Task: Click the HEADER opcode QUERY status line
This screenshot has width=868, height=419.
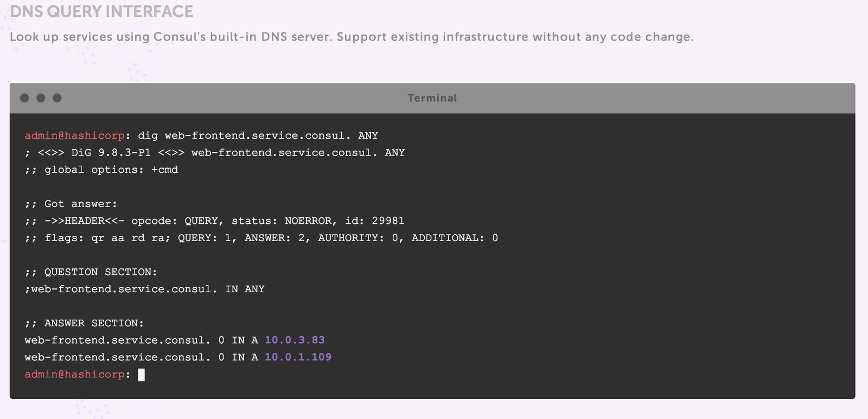Action: (215, 221)
